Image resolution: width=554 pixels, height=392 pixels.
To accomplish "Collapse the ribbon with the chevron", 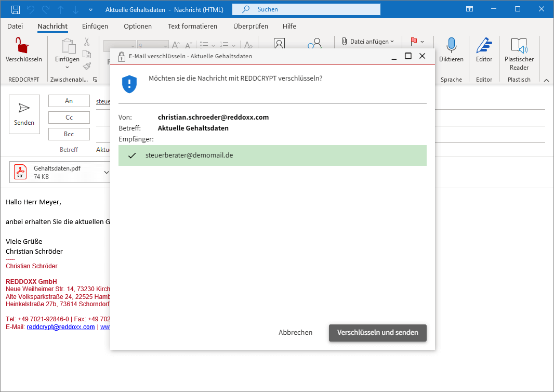I will (x=546, y=80).
